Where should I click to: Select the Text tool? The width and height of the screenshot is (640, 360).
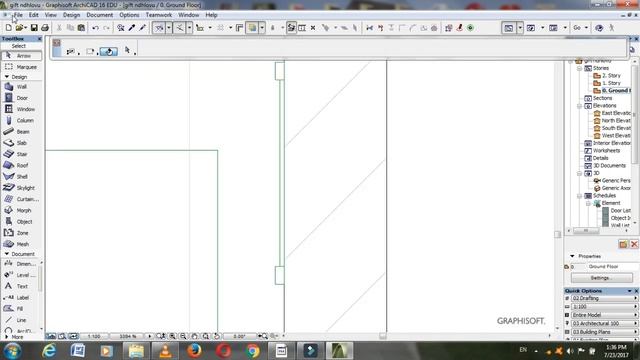20,287
